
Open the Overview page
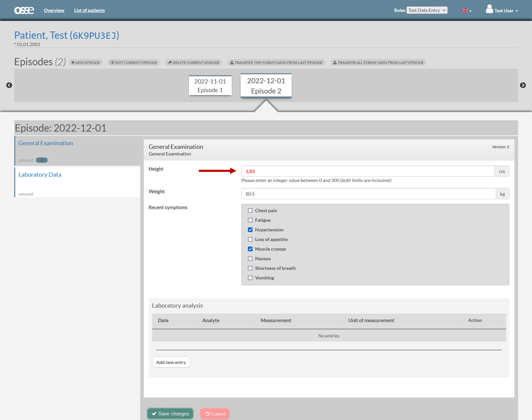(54, 11)
